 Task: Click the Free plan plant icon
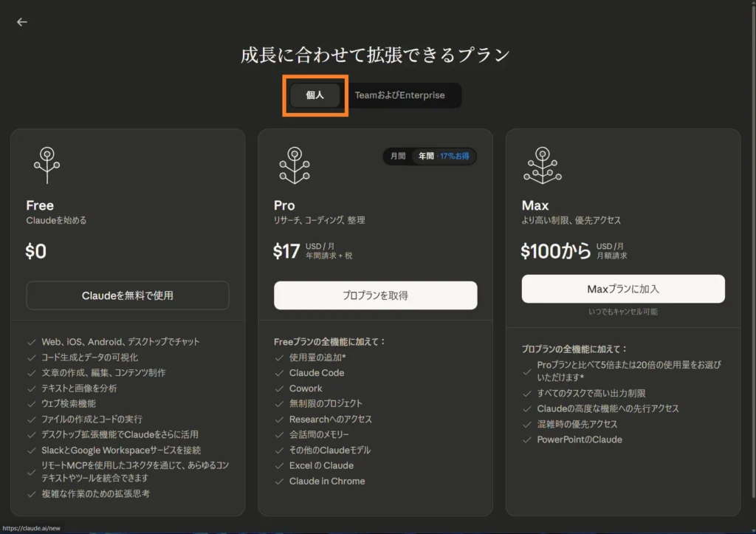click(47, 165)
